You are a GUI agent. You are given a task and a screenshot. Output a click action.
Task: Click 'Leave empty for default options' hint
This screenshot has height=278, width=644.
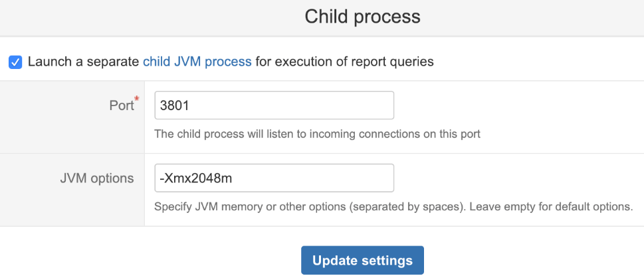tap(551, 206)
